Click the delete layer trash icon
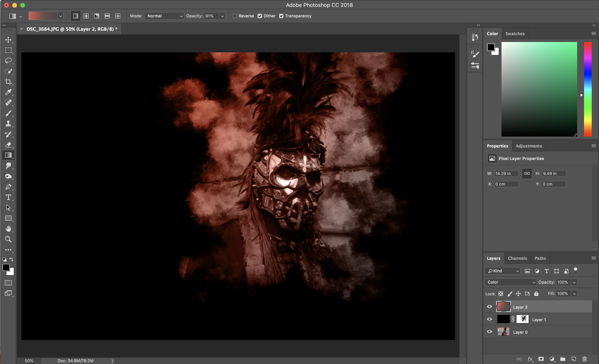Screen dimensions: 599x364 (x=585, y=359)
